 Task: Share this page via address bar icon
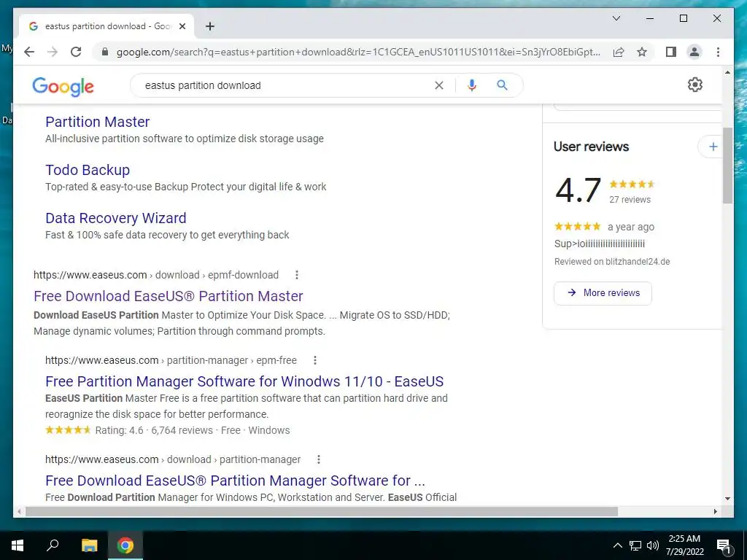pos(619,52)
